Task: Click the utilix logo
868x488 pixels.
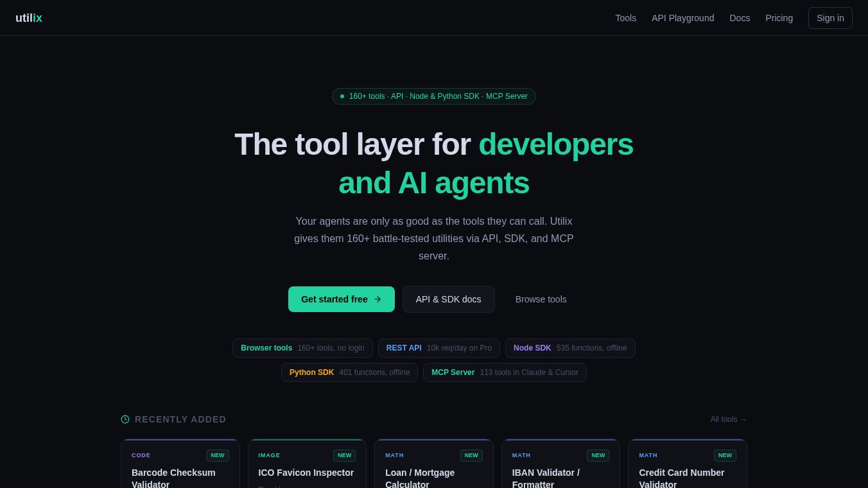Action: [x=29, y=18]
